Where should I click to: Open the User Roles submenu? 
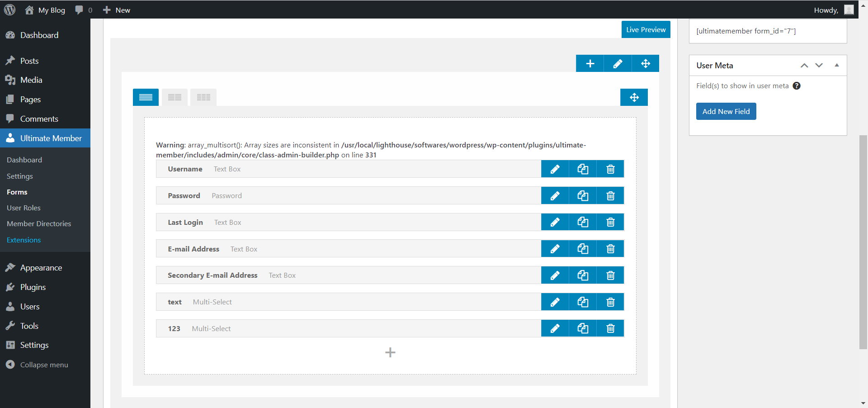(x=24, y=208)
